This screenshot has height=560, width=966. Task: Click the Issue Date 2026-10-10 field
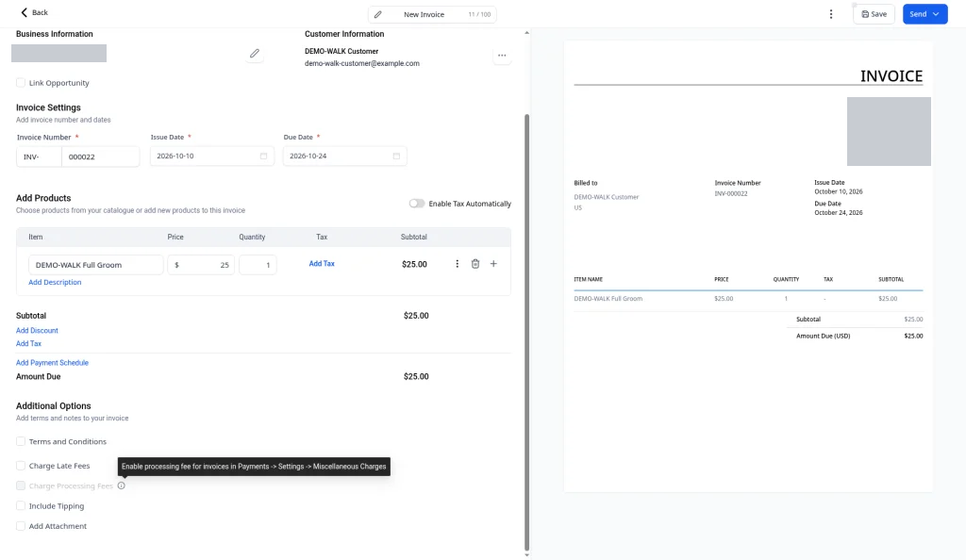coord(212,156)
